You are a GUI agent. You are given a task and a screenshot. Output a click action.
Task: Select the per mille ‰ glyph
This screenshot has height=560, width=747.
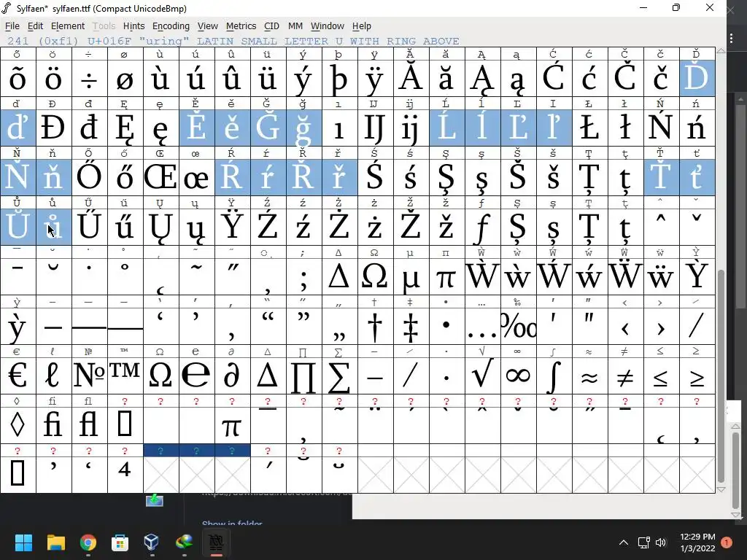point(518,326)
